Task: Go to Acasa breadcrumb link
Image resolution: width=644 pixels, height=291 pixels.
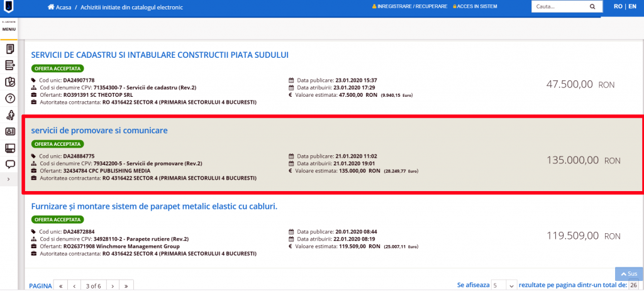Action: pyautogui.click(x=64, y=8)
